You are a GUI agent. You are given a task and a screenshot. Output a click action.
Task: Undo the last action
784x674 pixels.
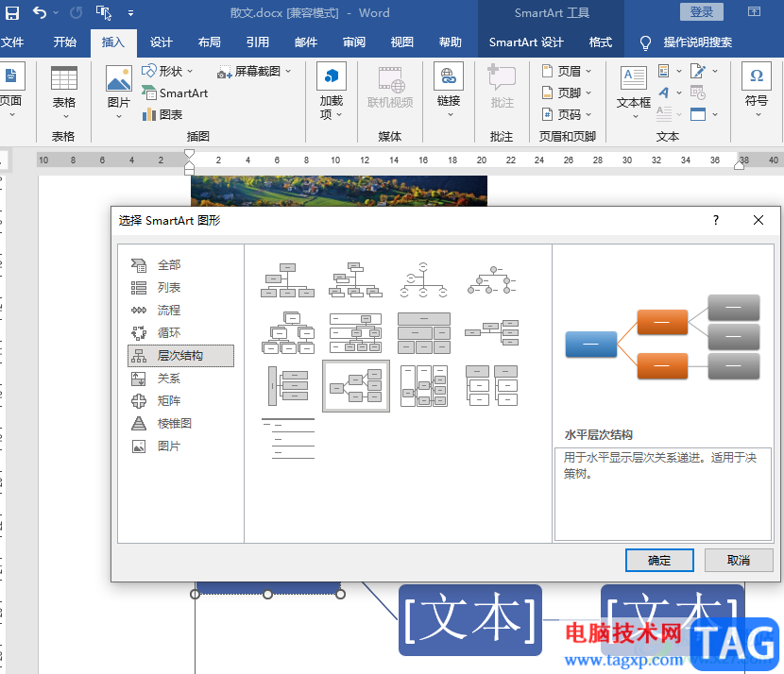(x=39, y=12)
